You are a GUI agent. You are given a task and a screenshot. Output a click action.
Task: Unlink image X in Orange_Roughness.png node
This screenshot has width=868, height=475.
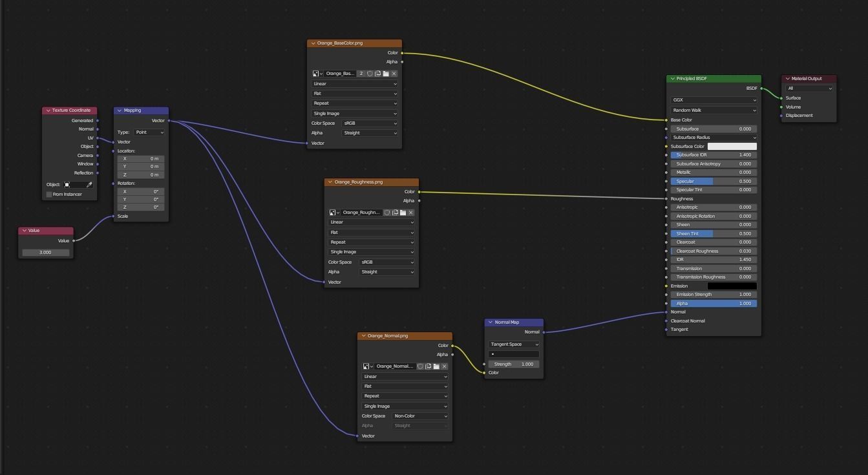tap(411, 213)
